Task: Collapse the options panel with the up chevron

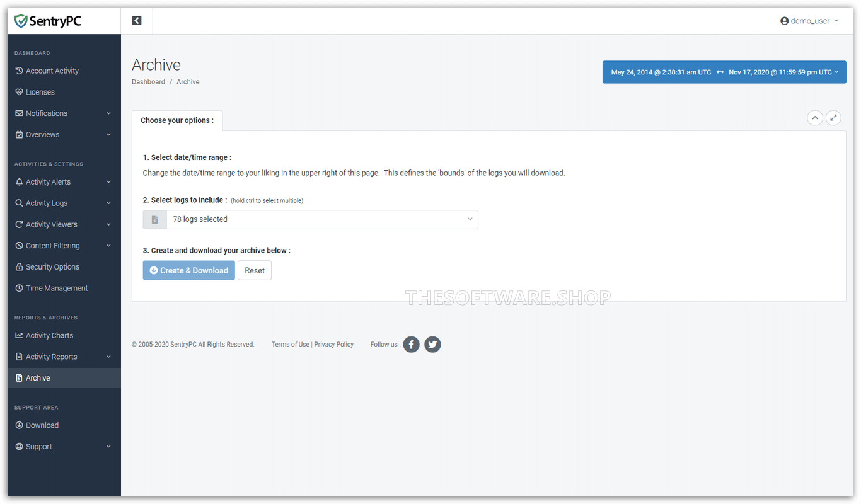Action: pos(815,118)
